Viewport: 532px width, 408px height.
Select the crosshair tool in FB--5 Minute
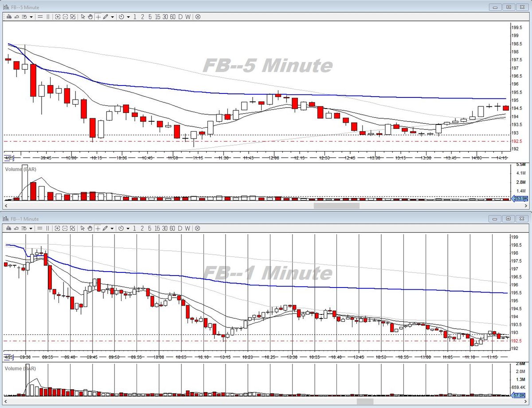pyautogui.click(x=98, y=17)
